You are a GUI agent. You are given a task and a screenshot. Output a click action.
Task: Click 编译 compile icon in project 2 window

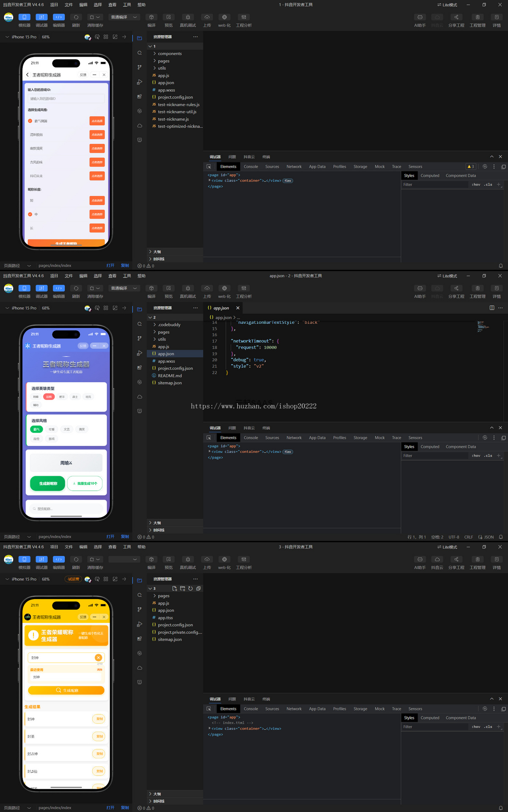pos(151,289)
